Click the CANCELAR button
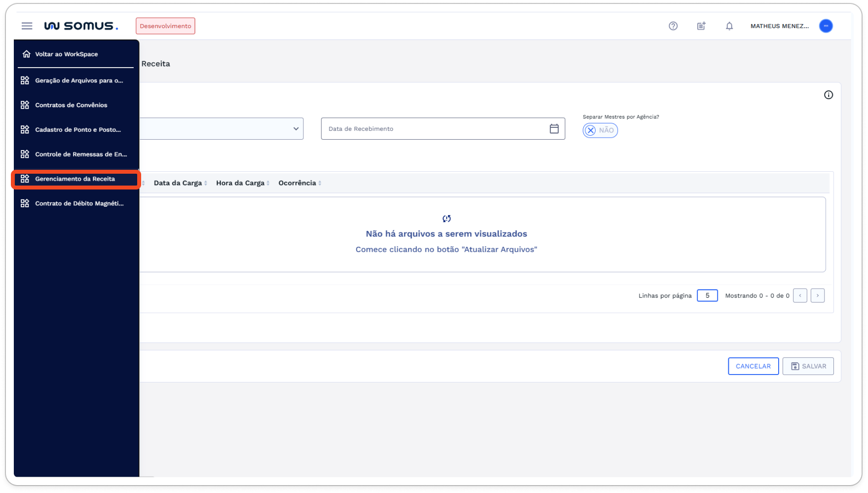 [x=753, y=366]
